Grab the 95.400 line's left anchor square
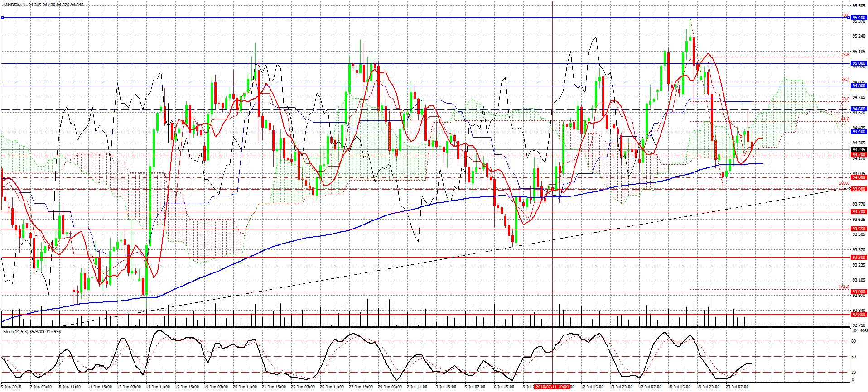The width and height of the screenshot is (868, 392). click(2, 18)
